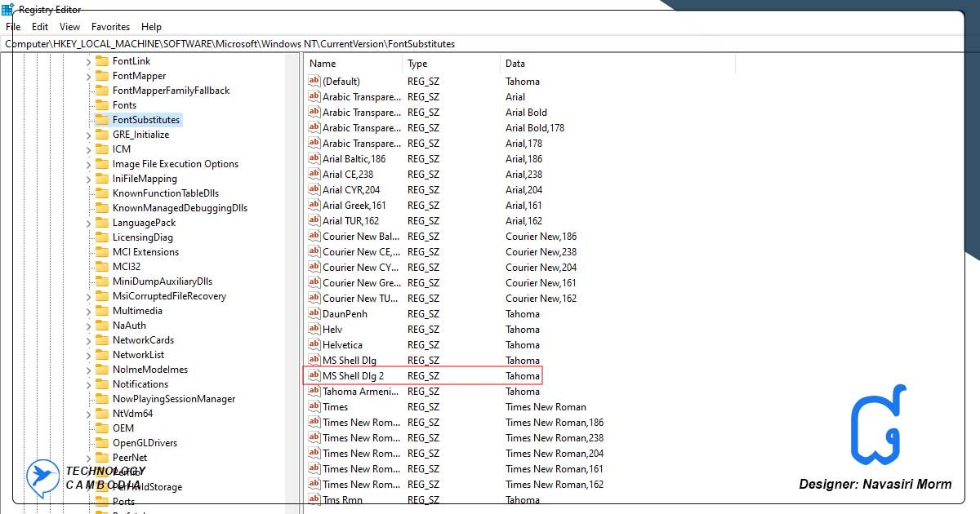980x514 pixels.
Task: Click the MiniDumpAuxiliaryDlls folder icon
Action: [102, 281]
